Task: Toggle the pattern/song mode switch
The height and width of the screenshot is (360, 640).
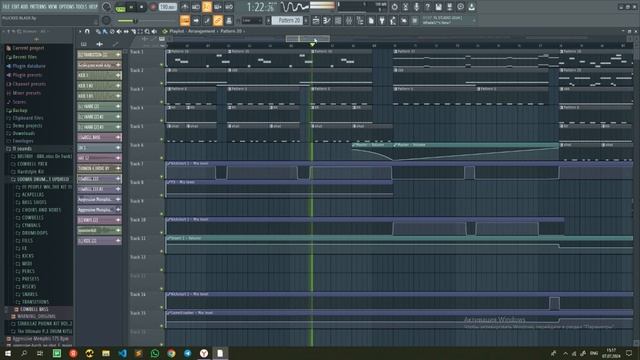Action: pyautogui.click(x=120, y=7)
